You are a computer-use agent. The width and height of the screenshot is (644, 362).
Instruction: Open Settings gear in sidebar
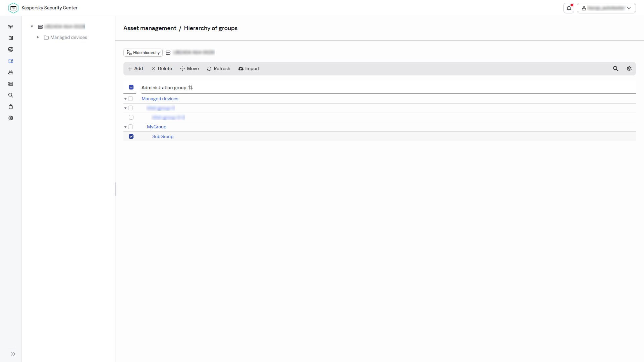pos(11,118)
